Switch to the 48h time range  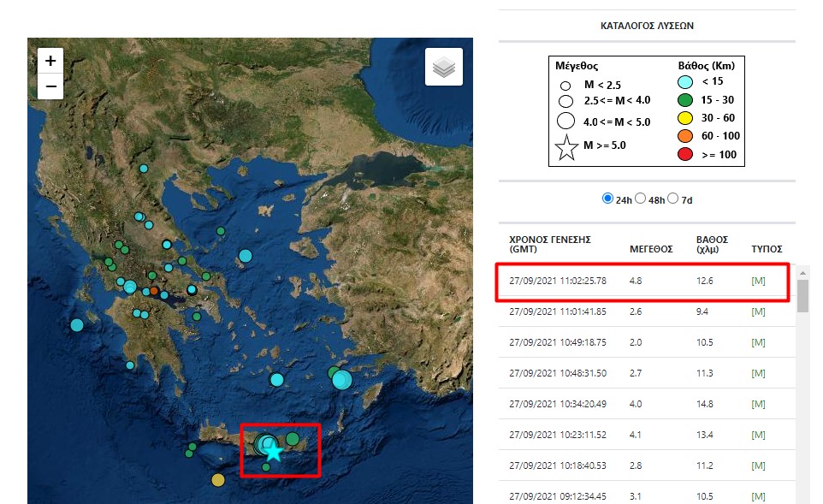pos(641,199)
